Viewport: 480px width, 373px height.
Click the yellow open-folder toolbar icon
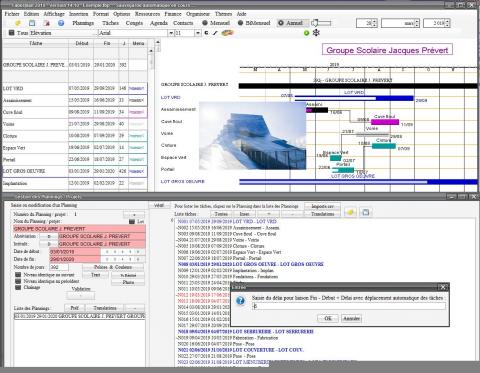[18, 23]
